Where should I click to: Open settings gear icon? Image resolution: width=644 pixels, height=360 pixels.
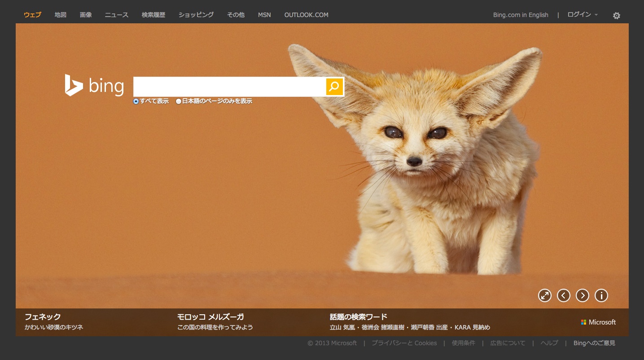coord(616,16)
